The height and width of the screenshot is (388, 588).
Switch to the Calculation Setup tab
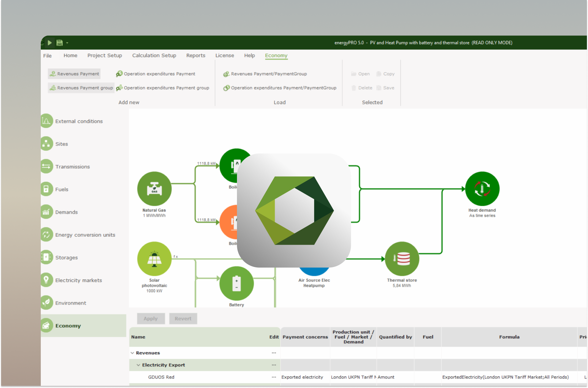[x=154, y=55]
